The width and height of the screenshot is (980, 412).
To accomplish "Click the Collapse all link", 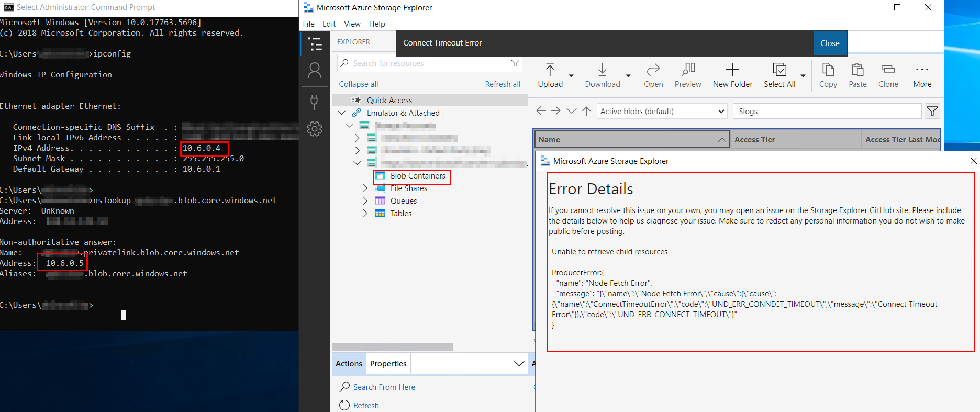I will [358, 84].
